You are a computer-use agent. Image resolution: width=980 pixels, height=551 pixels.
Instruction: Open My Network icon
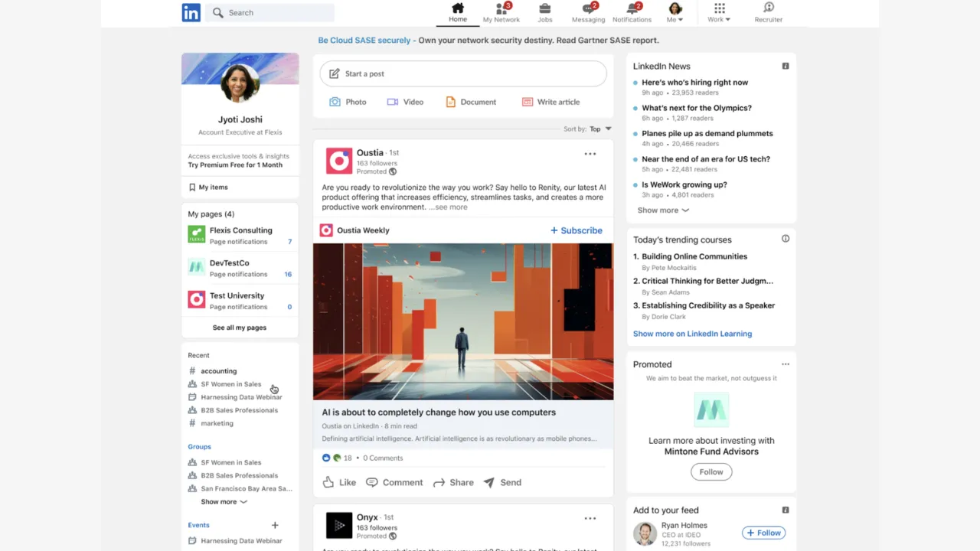click(x=501, y=8)
